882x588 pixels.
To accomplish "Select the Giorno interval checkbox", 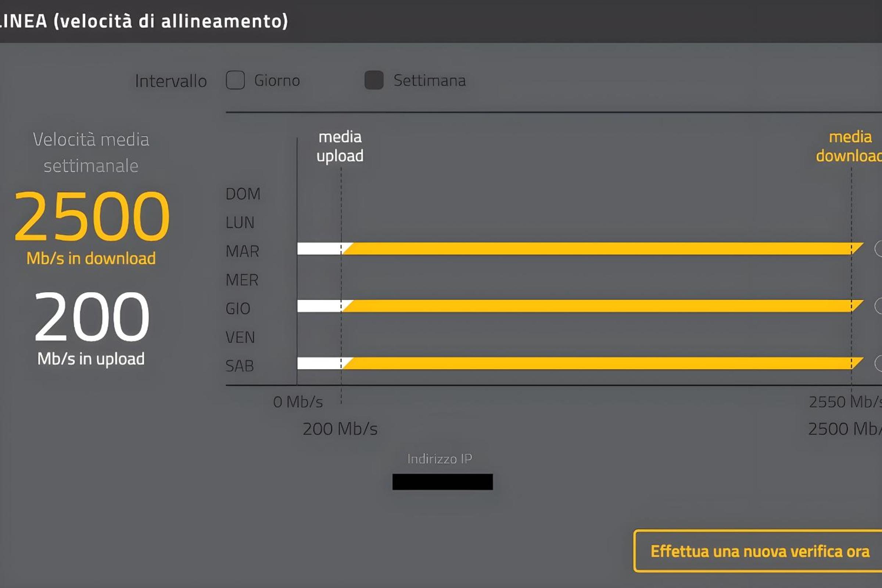I will pyautogui.click(x=235, y=80).
